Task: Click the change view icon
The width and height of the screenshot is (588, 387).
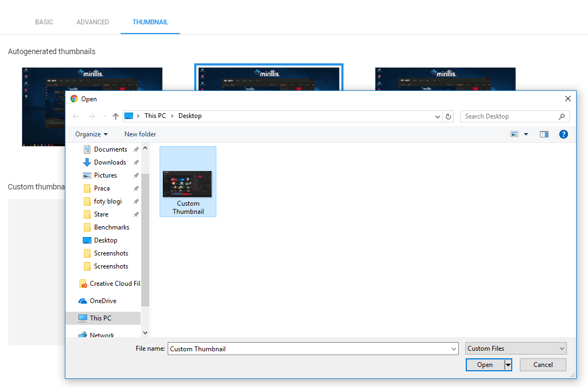Action: tap(514, 134)
